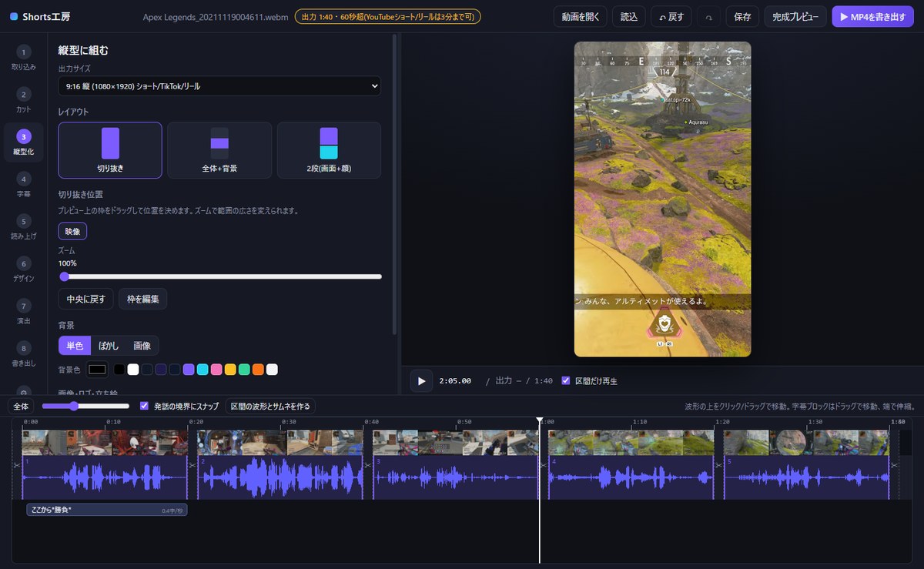
Task: Click scissors between segments 3 and 4
Action: [543, 466]
